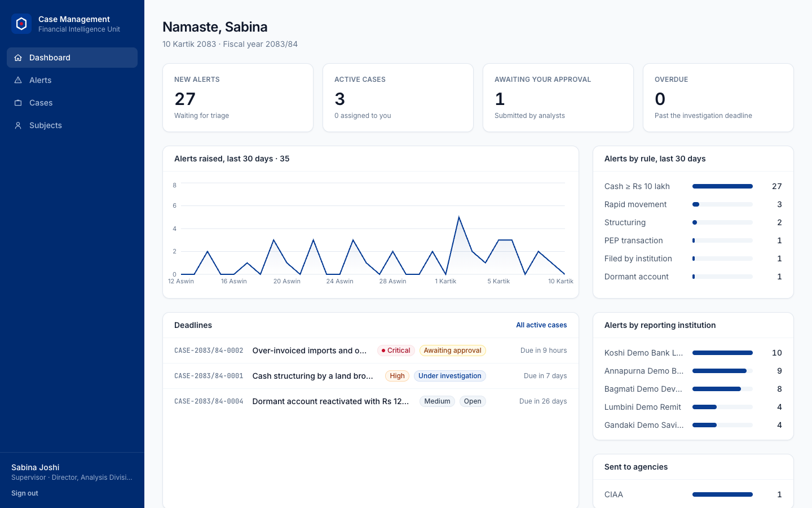Image resolution: width=812 pixels, height=508 pixels.
Task: Sign out of the account
Action: pos(25,493)
